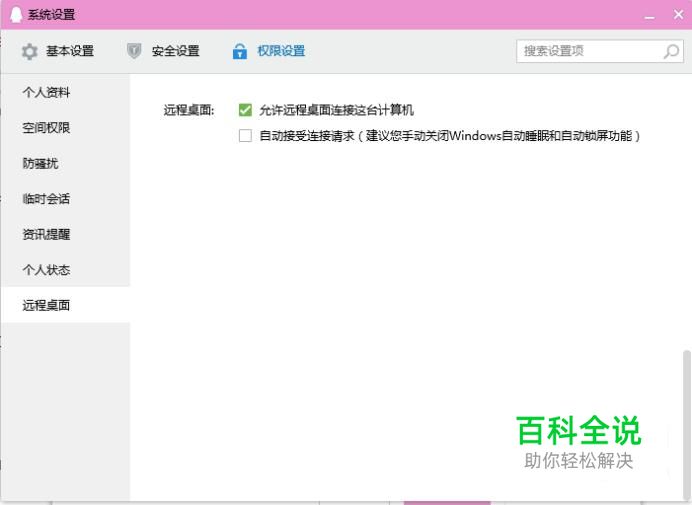Enable 自动接受连接请求 checkbox

245,136
